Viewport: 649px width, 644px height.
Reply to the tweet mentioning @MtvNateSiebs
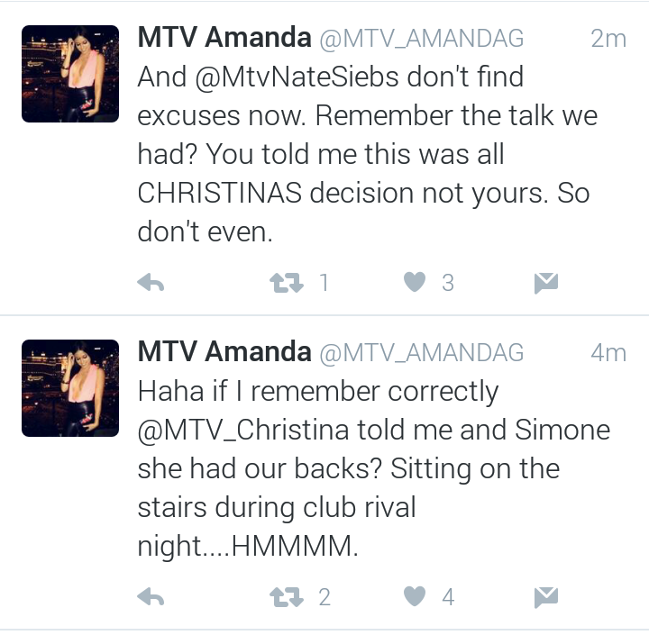point(151,284)
